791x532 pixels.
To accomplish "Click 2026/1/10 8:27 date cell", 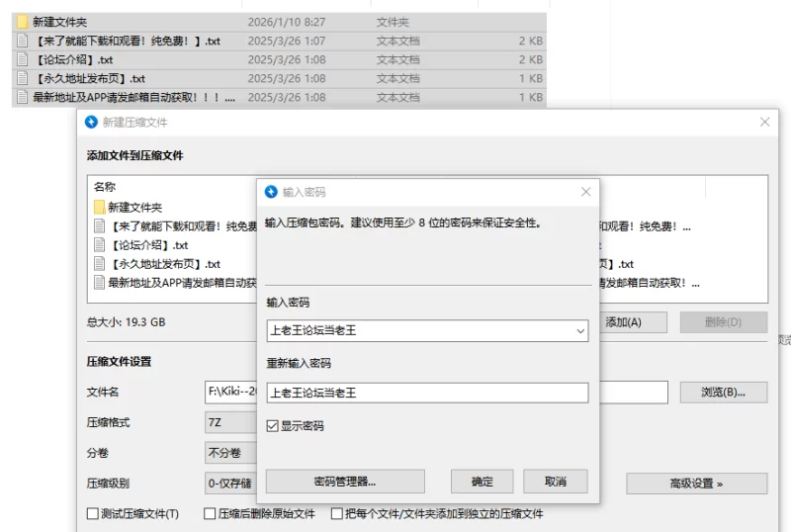I will tap(287, 22).
